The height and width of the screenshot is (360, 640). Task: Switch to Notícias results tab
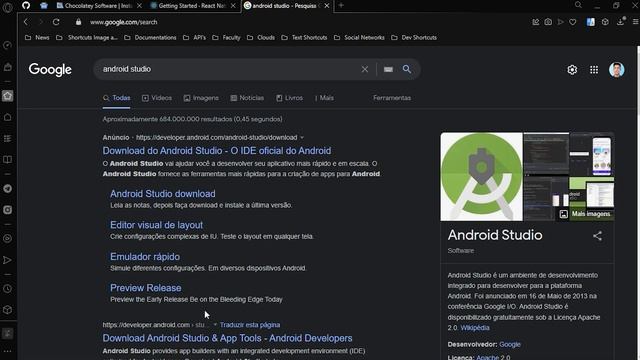pos(247,98)
